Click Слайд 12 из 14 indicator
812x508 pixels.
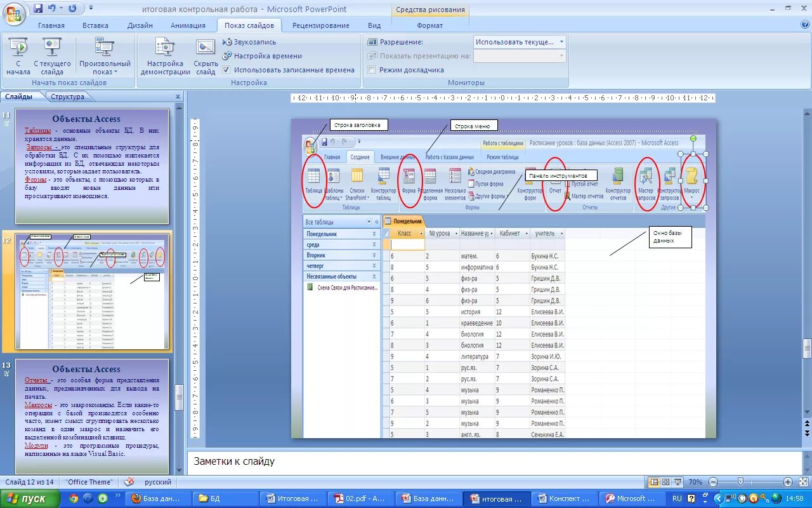30,482
